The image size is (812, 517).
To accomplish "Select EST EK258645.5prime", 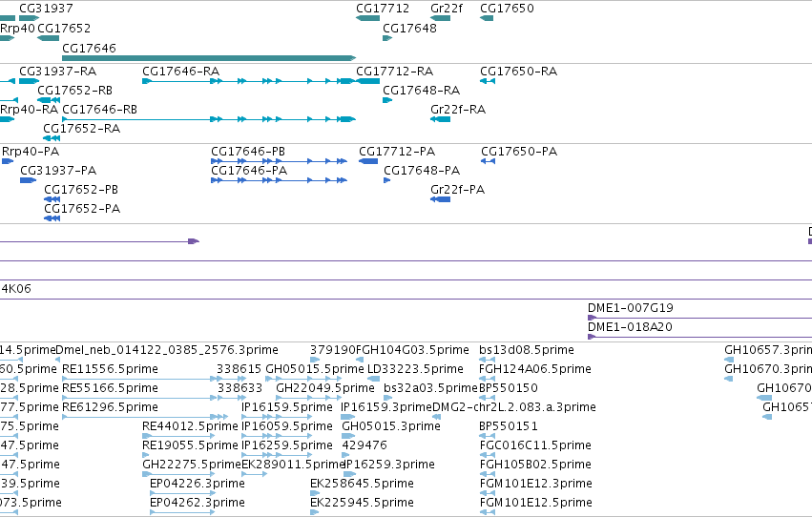I will (314, 493).
